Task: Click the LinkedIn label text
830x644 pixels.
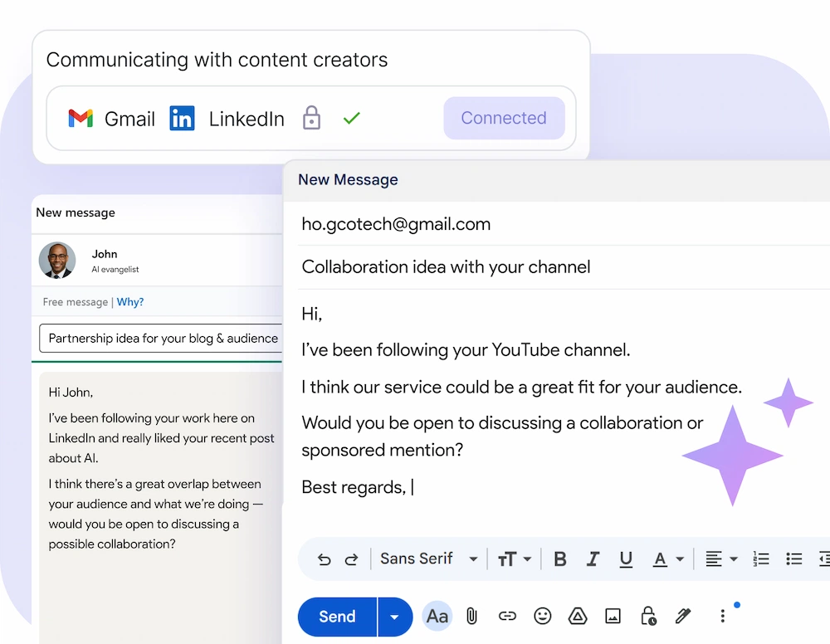Action: pyautogui.click(x=247, y=119)
